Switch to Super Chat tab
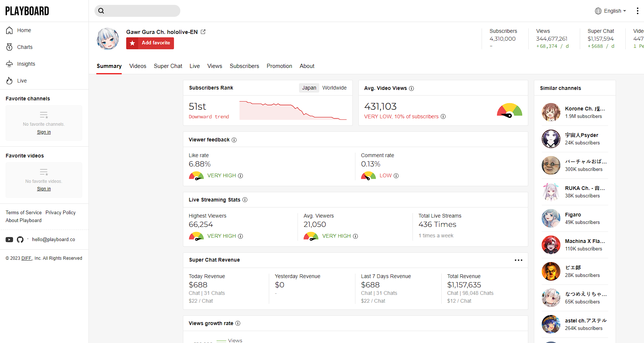Image resolution: width=644 pixels, height=343 pixels. [168, 66]
